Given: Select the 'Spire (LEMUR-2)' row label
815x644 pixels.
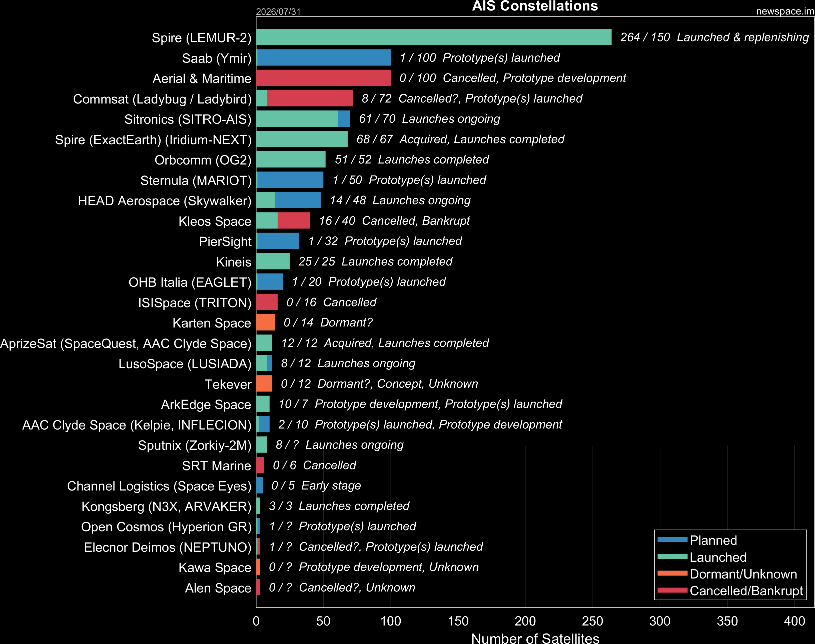Looking at the screenshot, I should point(201,38).
